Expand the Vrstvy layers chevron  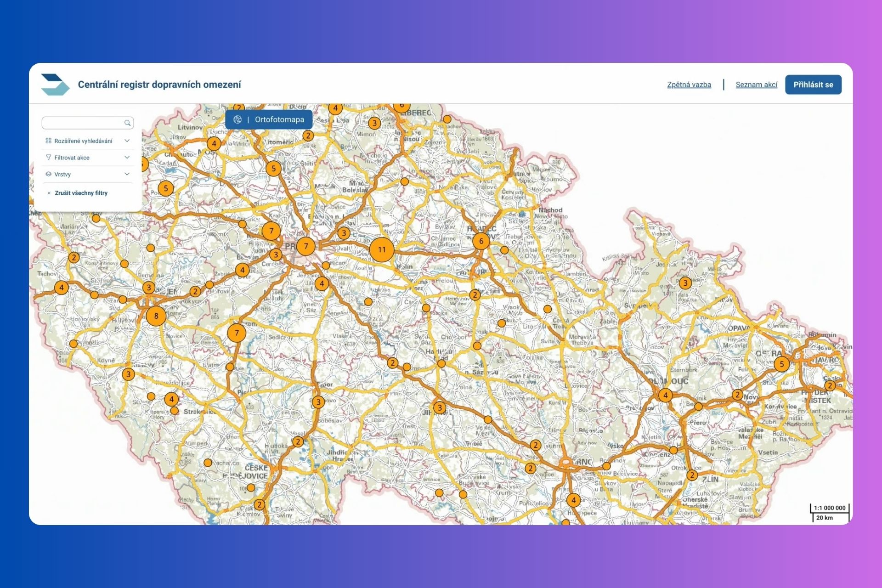127,174
